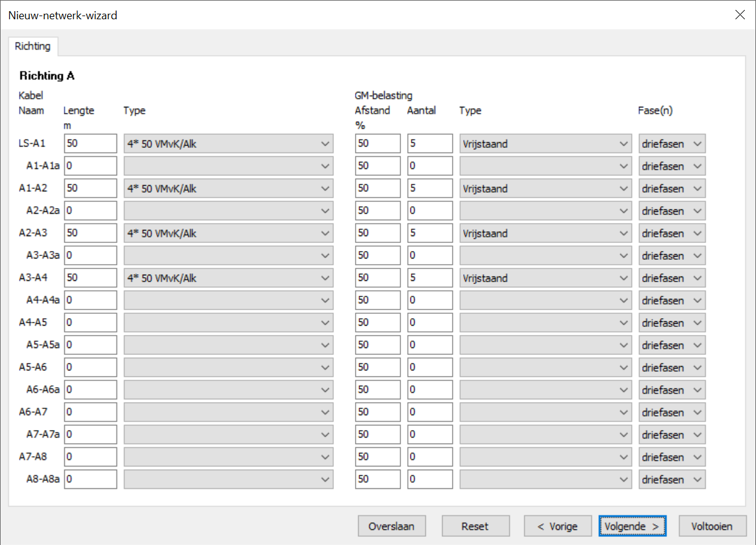756x545 pixels.
Task: Select the A7-A8 Aantal input field
Action: tap(430, 457)
